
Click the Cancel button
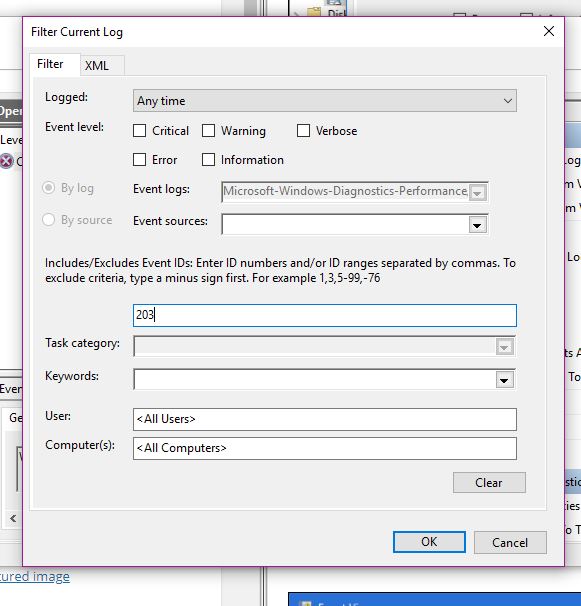[x=510, y=543]
